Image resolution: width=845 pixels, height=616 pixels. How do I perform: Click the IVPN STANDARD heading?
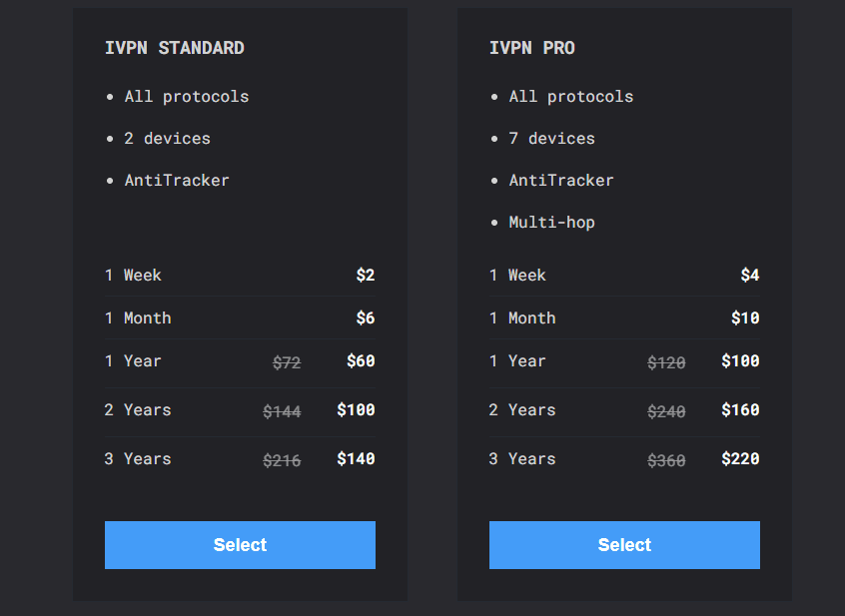pyautogui.click(x=174, y=48)
